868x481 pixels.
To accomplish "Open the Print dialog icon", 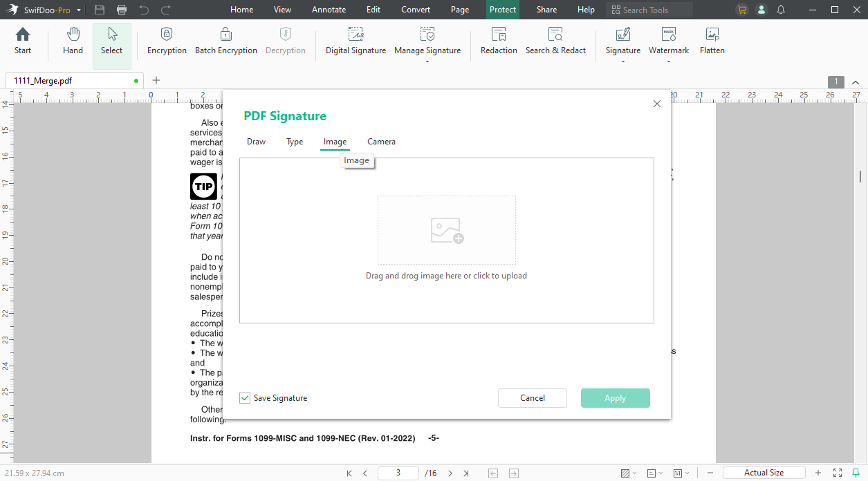I will (x=122, y=9).
